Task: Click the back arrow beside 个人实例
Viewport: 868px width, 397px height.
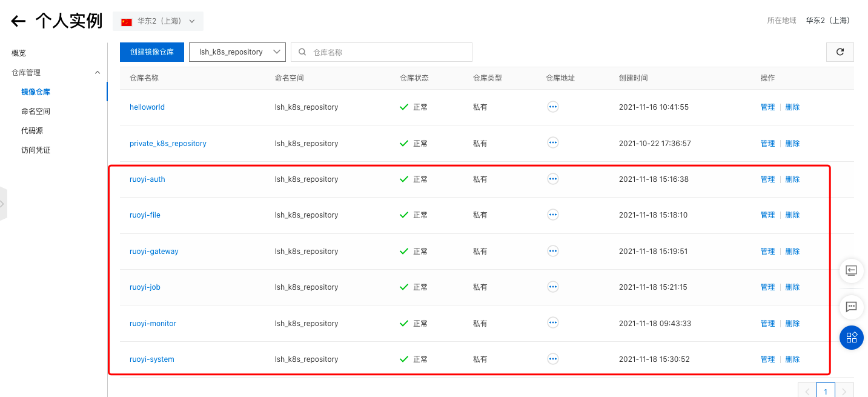Action: (18, 20)
